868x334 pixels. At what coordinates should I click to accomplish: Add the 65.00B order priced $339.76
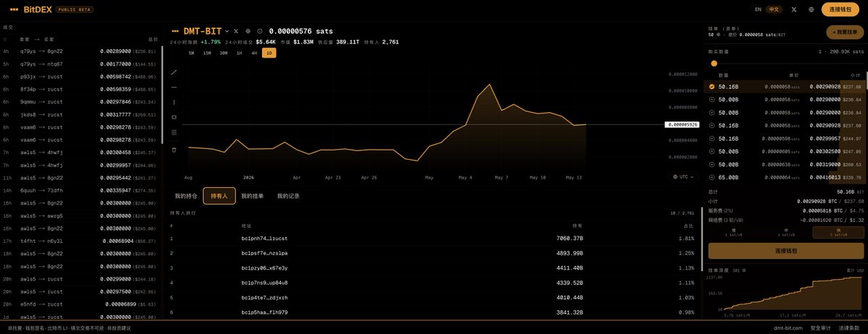(712, 178)
